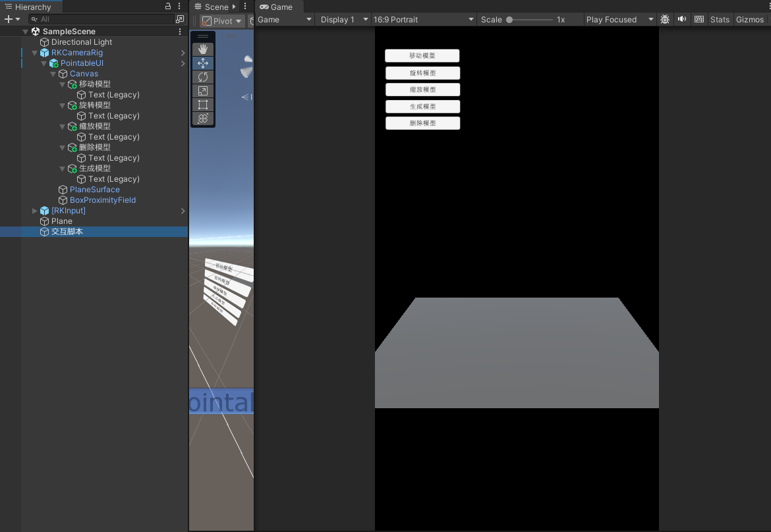Select Text (Legacy) under 移动模型
The height and width of the screenshot is (532, 771).
tap(113, 95)
